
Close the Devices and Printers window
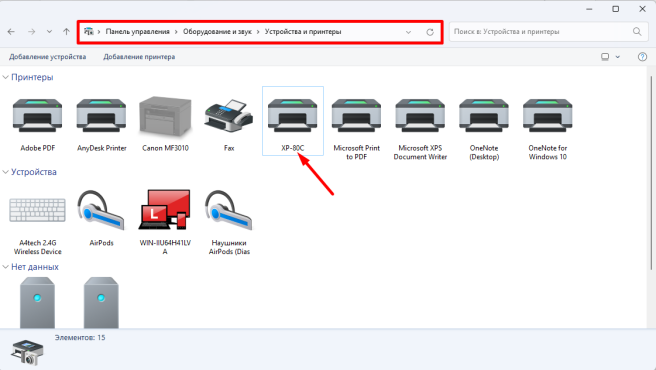point(642,9)
